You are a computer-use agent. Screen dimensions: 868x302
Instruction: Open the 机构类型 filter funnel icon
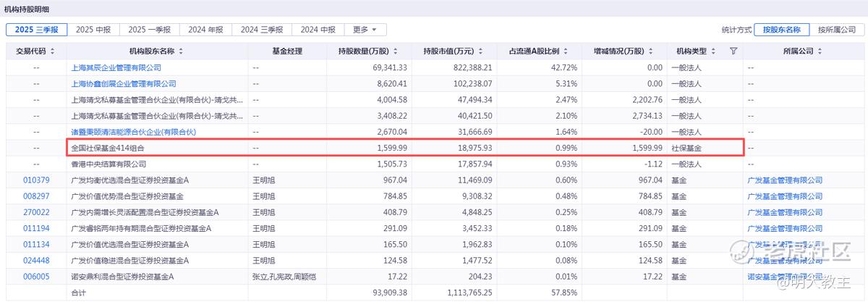[733, 51]
